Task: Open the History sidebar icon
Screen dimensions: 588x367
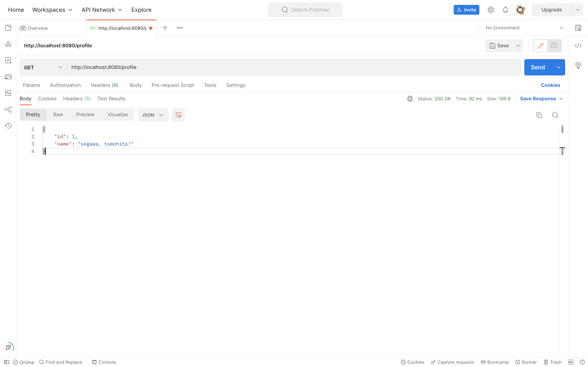Action: click(x=8, y=125)
